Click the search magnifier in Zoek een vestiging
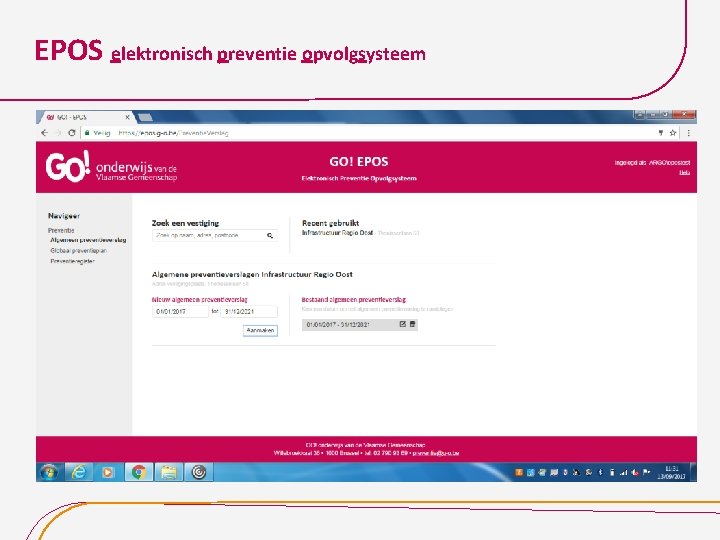Viewport: 720px width, 540px height. (270, 236)
